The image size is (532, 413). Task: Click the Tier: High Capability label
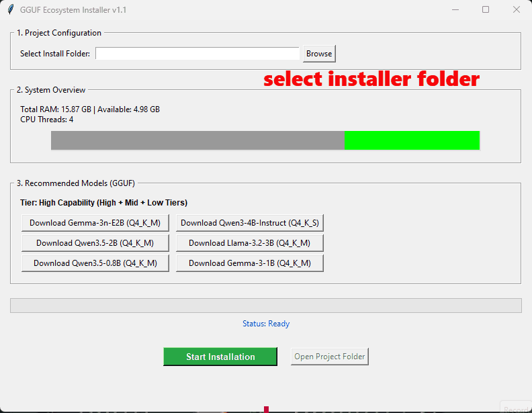104,203
